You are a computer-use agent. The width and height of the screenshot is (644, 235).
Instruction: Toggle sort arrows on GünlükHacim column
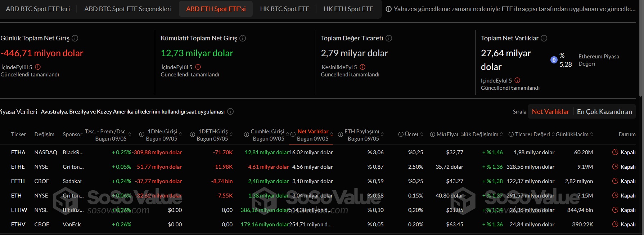pos(591,134)
